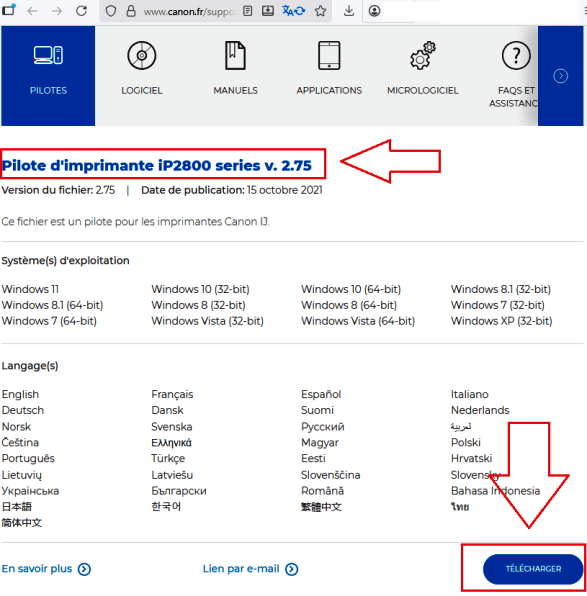This screenshot has height=596, width=587.
Task: Click the Windows 11 text
Action: [x=30, y=289]
